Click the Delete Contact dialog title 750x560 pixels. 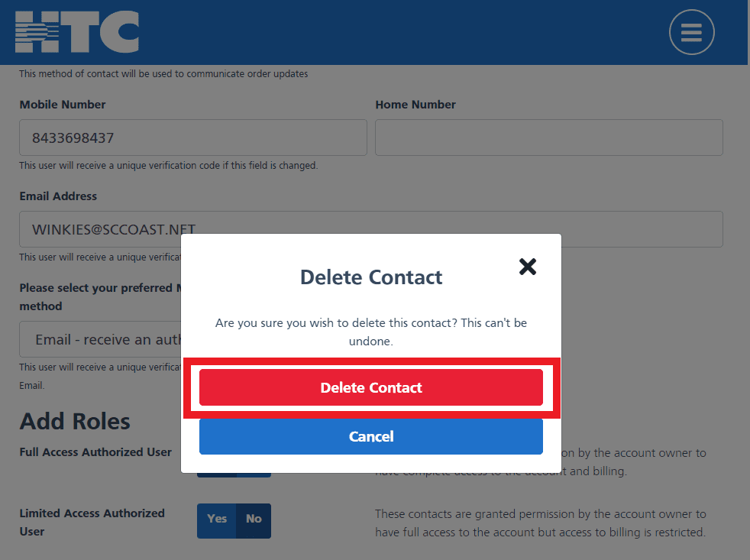tap(371, 277)
